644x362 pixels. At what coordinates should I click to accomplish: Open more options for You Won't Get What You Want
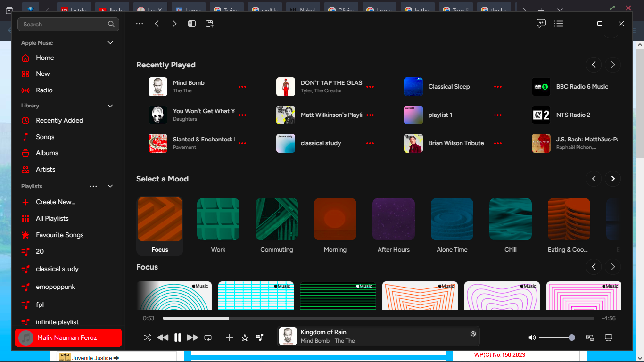[242, 115]
